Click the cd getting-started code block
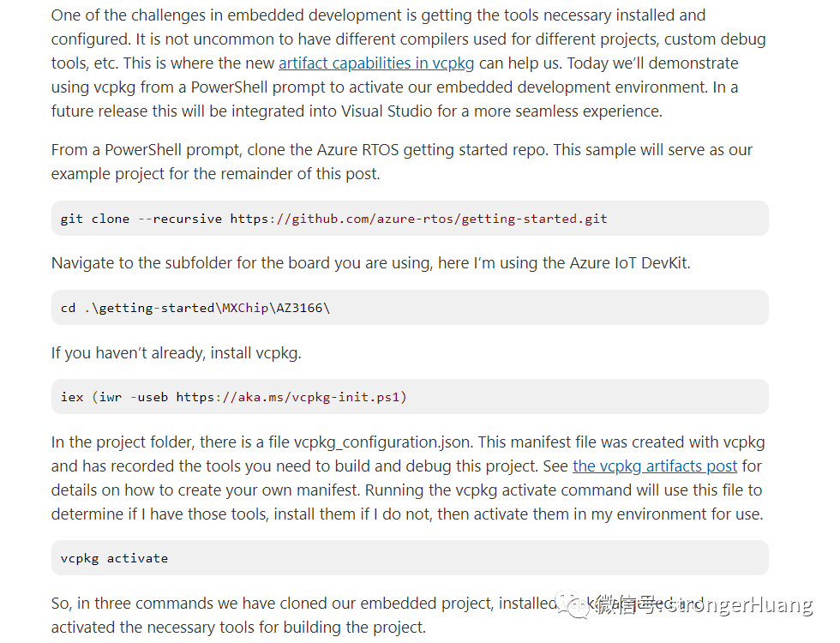 (410, 308)
